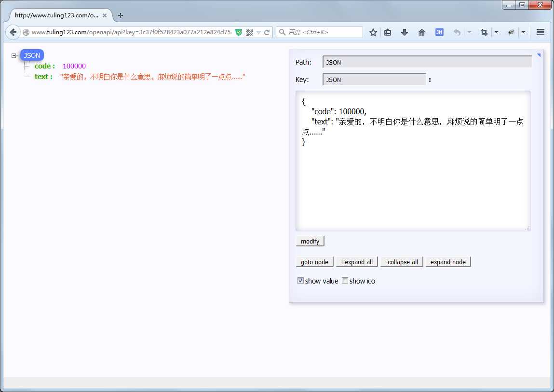Screen dimensions: 554x392
Task: Click the URL address field
Action: [x=131, y=32]
